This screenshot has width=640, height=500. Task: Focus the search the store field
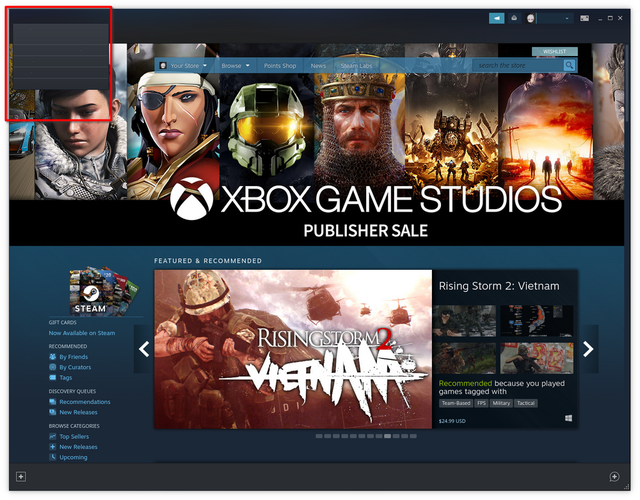point(518,65)
